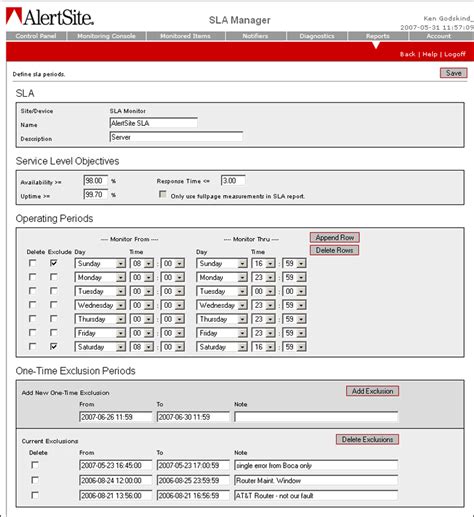Open the Notifiers tab
The image size is (474, 517).
[x=255, y=36]
